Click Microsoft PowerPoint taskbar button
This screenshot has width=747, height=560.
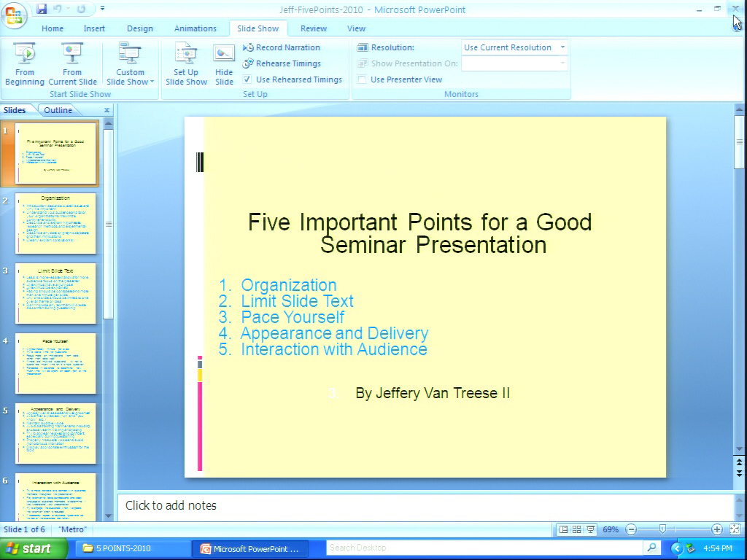(x=249, y=548)
